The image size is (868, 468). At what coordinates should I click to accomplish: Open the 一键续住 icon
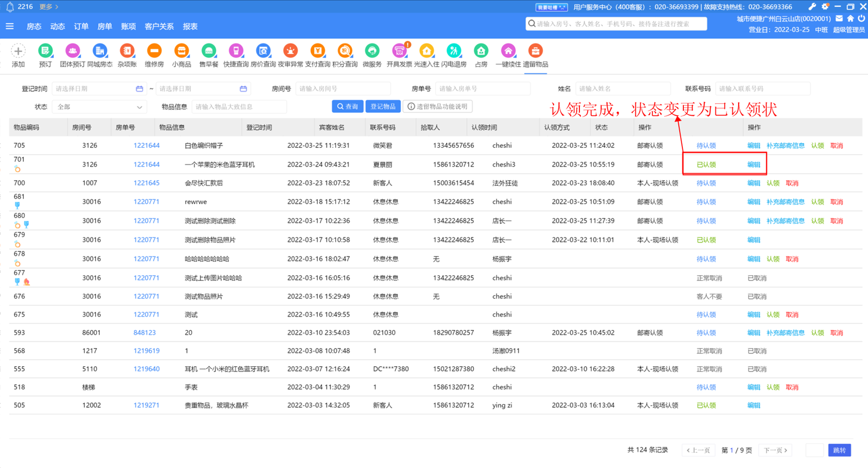pos(508,51)
